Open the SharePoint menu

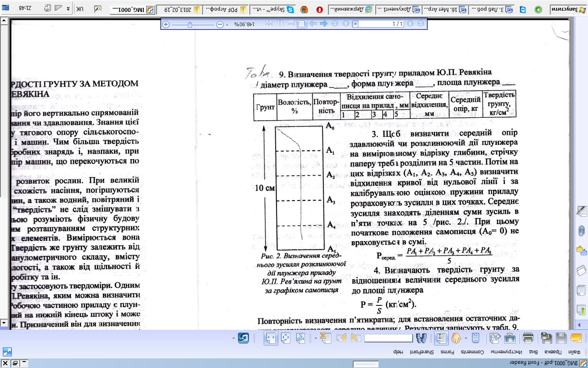click(x=421, y=352)
